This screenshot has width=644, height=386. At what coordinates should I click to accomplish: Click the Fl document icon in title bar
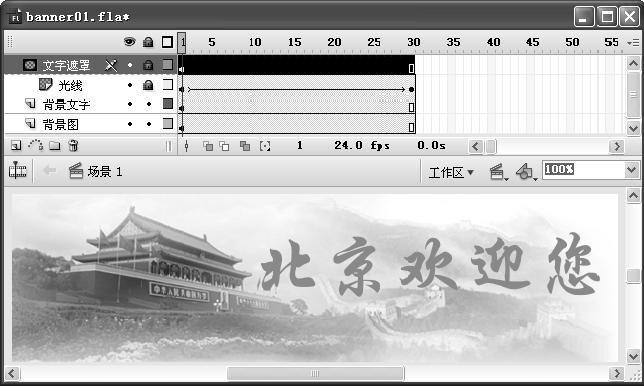point(15,16)
